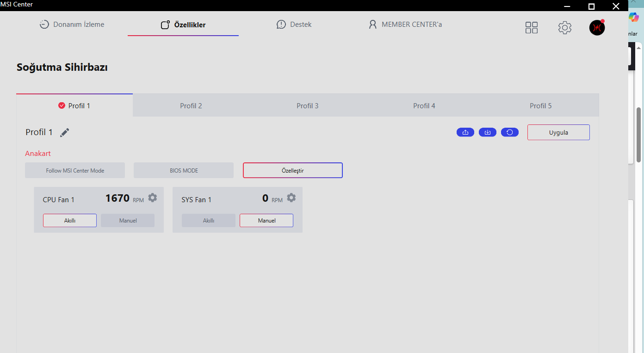The height and width of the screenshot is (353, 644).
Task: Switch to the Donanım İzleme tab
Action: (x=72, y=25)
